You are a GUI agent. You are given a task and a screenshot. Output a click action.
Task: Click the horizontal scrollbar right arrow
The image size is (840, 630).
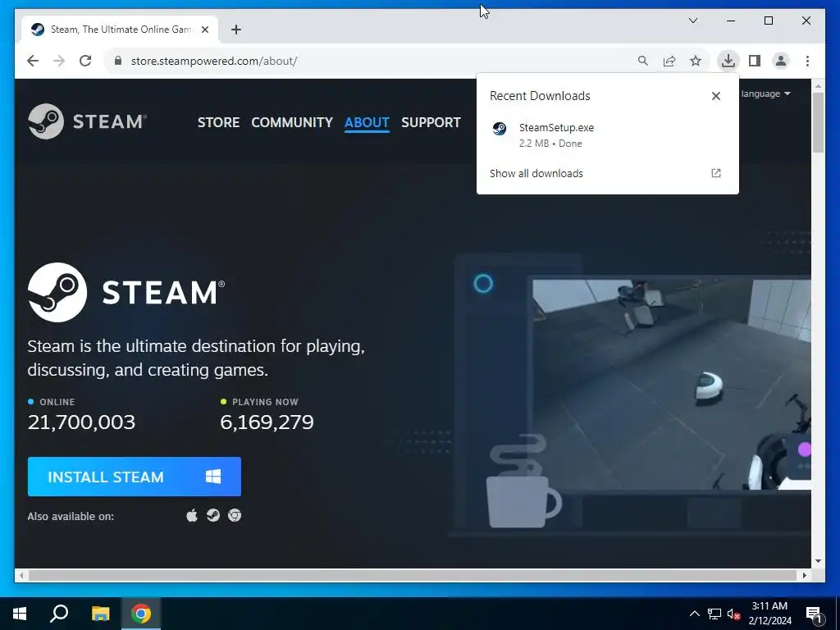(804, 575)
